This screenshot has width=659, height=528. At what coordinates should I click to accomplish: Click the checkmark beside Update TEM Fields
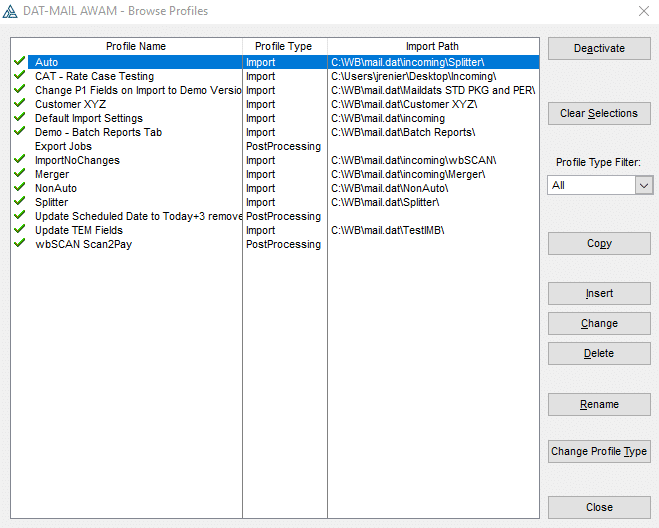(19, 230)
